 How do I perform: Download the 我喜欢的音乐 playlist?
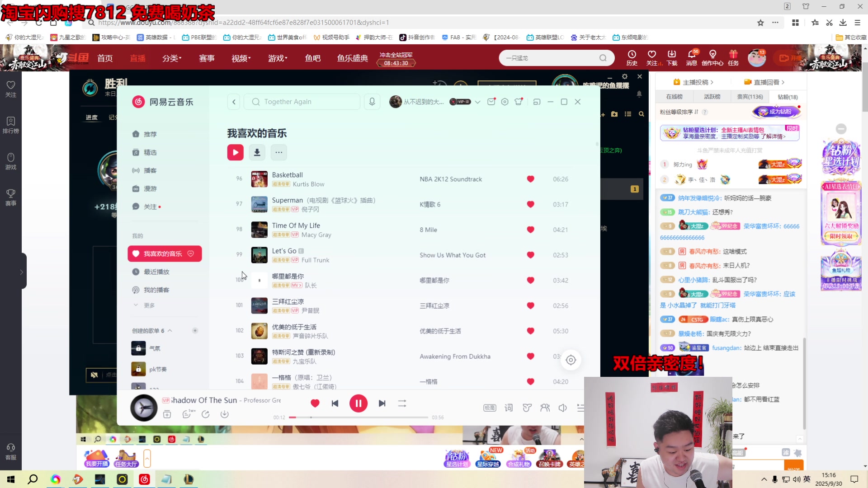[257, 152]
